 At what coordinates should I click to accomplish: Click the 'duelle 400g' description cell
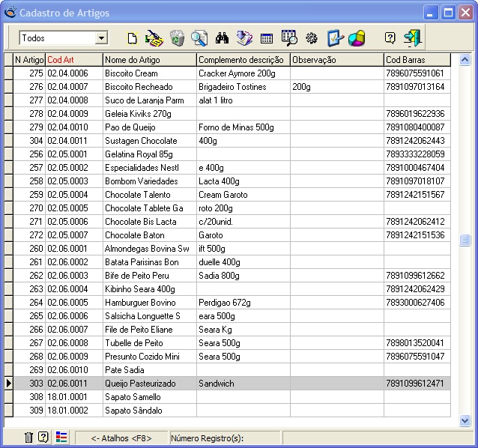[243, 262]
